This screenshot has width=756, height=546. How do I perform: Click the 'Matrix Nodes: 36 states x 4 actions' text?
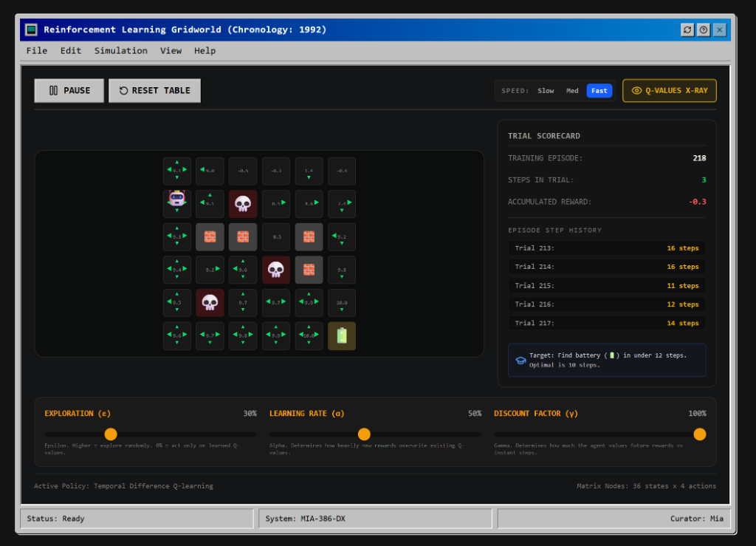click(646, 485)
